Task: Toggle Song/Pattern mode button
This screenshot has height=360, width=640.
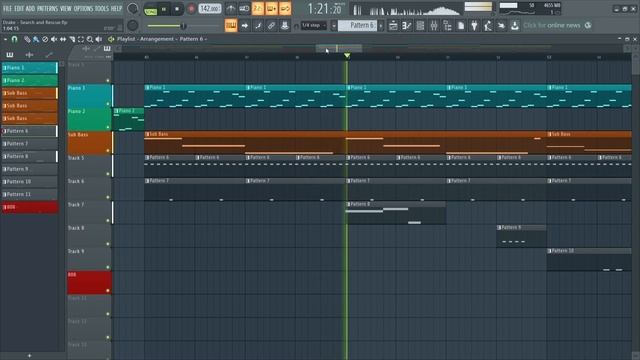Action: coord(150,9)
